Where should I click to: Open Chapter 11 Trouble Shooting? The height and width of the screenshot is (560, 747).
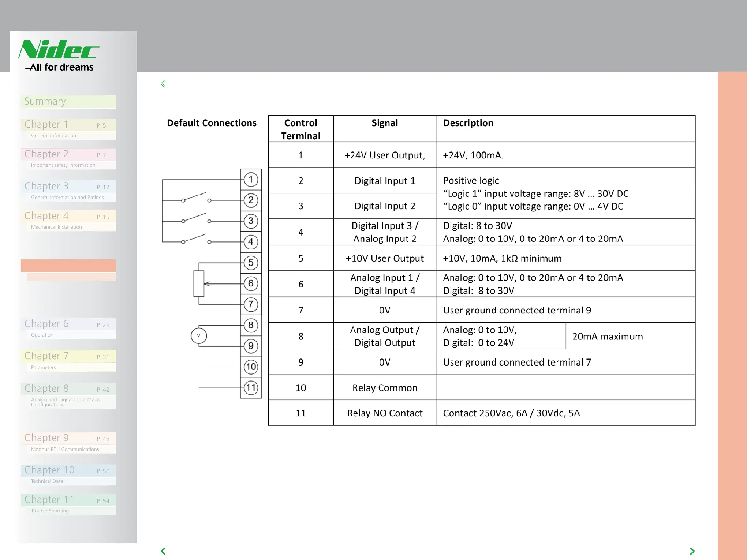click(68, 505)
